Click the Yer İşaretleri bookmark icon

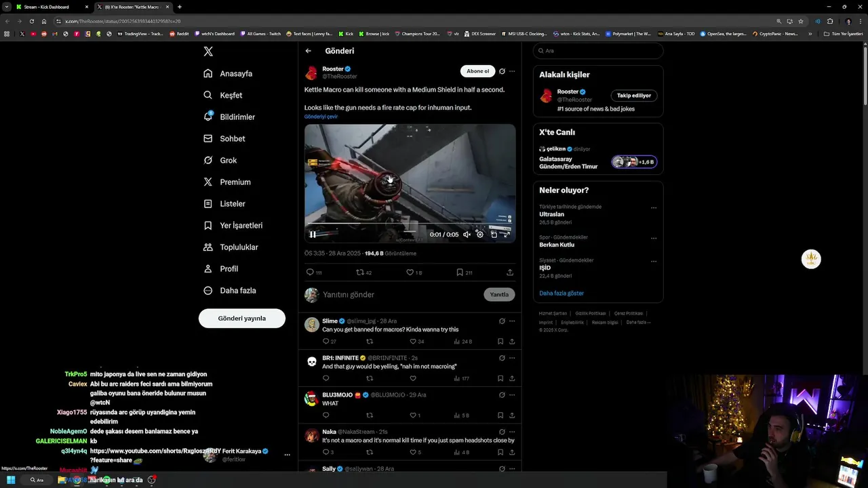point(208,225)
